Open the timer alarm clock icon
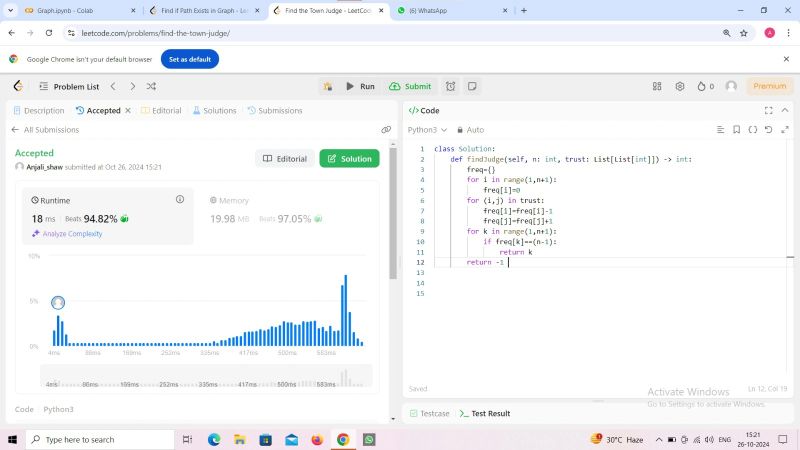 pyautogui.click(x=451, y=86)
